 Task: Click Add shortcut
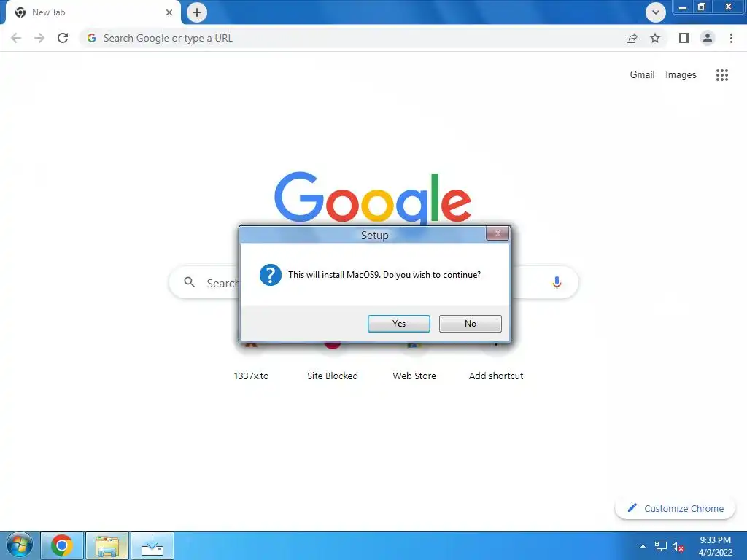click(496, 376)
